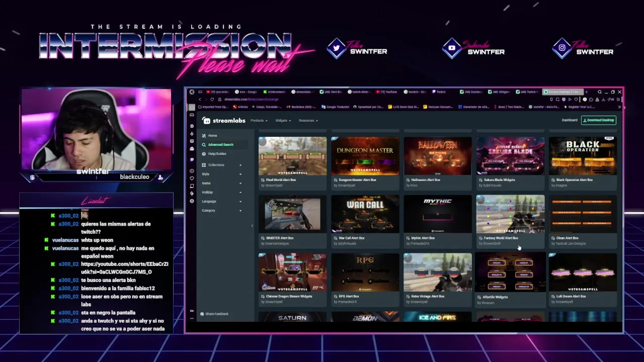
Task: Open the Resources dropdown menu
Action: (308, 121)
